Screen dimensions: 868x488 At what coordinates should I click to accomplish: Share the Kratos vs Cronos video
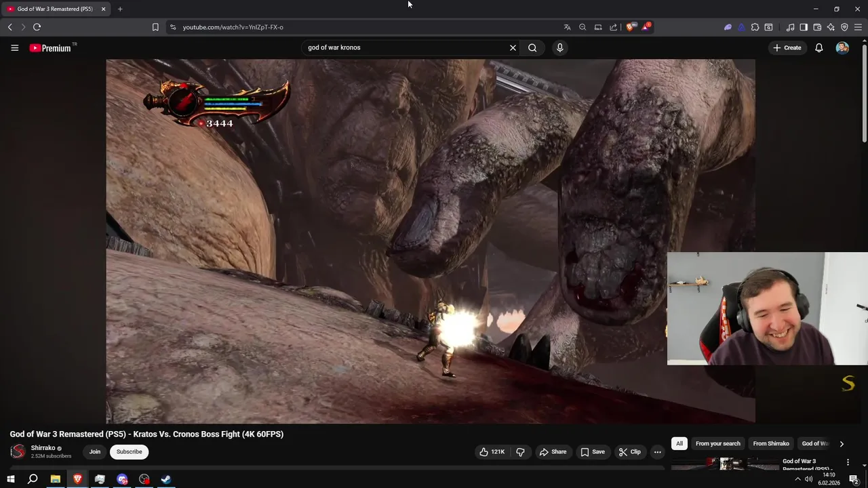coord(553,451)
